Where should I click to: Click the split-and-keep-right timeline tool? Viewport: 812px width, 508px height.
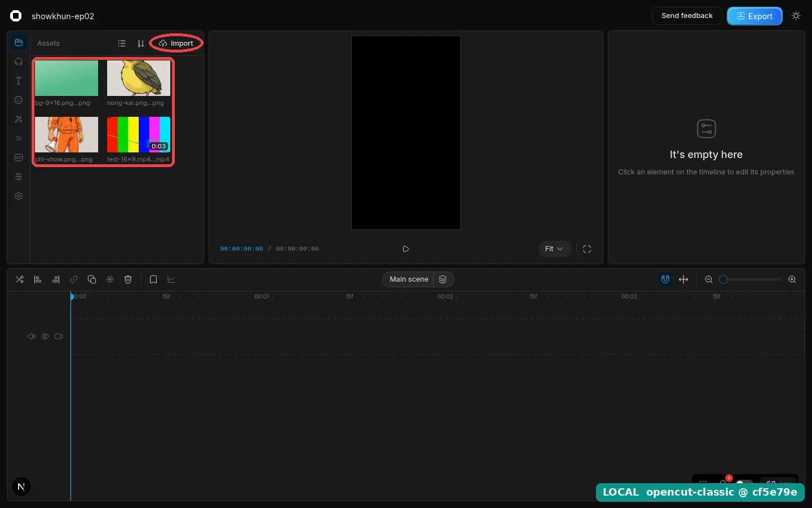pyautogui.click(x=56, y=279)
